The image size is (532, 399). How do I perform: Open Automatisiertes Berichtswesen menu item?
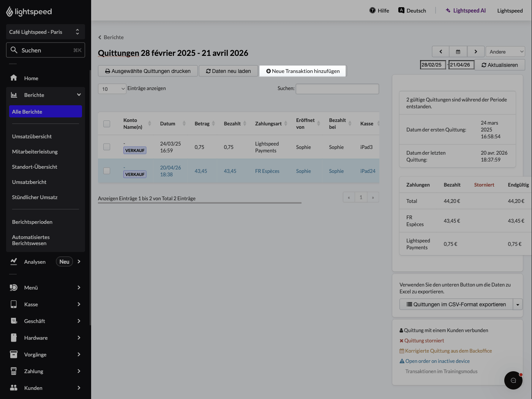click(x=31, y=240)
